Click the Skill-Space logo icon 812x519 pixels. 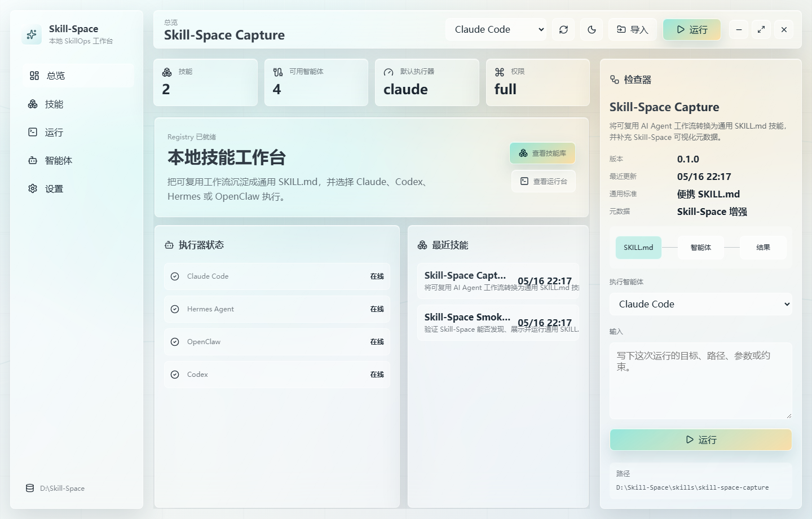click(32, 34)
